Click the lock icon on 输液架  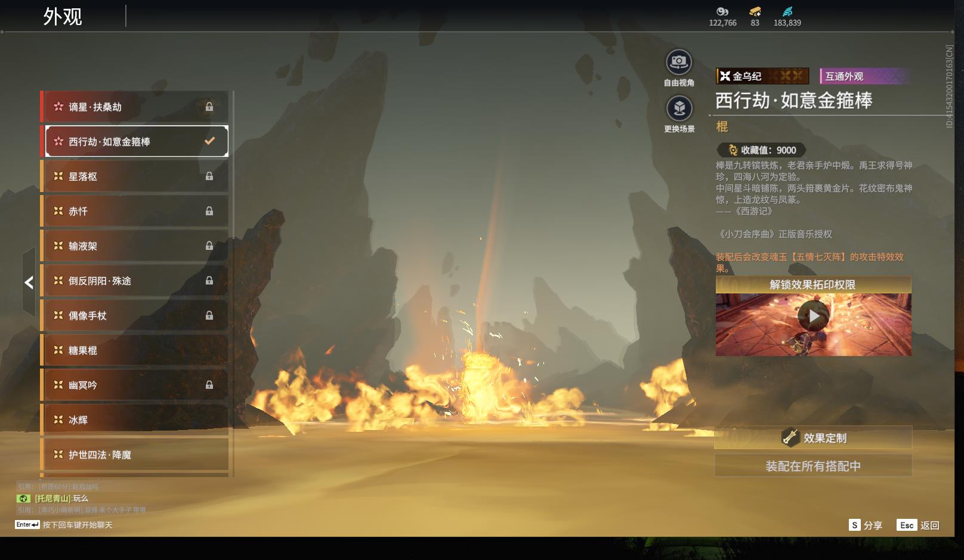209,246
